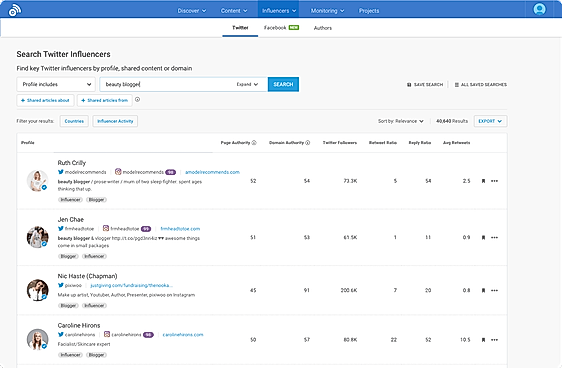This screenshot has height=368, width=562.
Task: Click Ruth Crilly's Twitter handle icon
Action: 61,172
